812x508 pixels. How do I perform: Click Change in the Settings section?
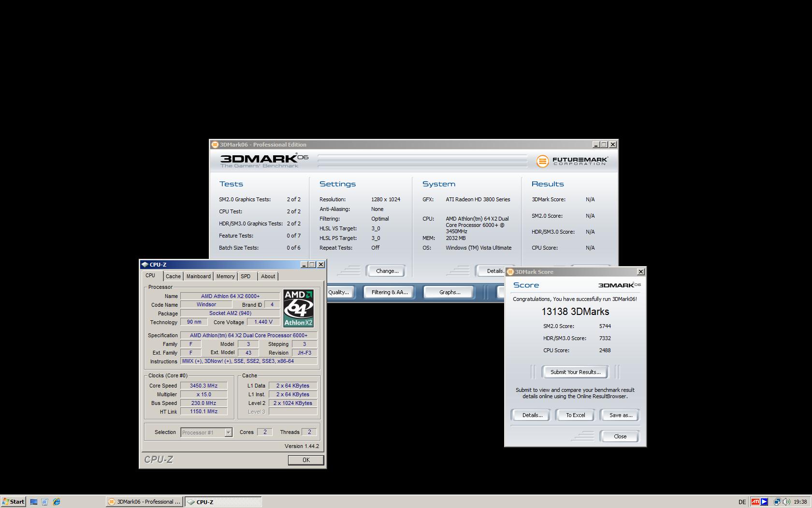pyautogui.click(x=387, y=271)
